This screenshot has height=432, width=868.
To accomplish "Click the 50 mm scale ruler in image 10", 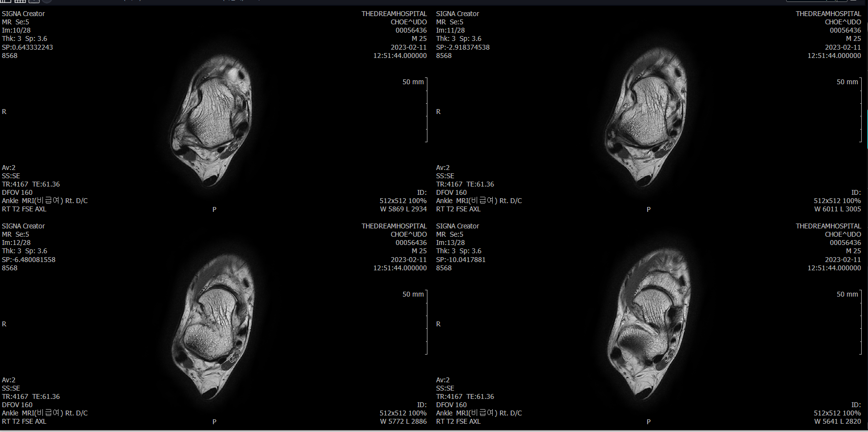I will coord(426,110).
